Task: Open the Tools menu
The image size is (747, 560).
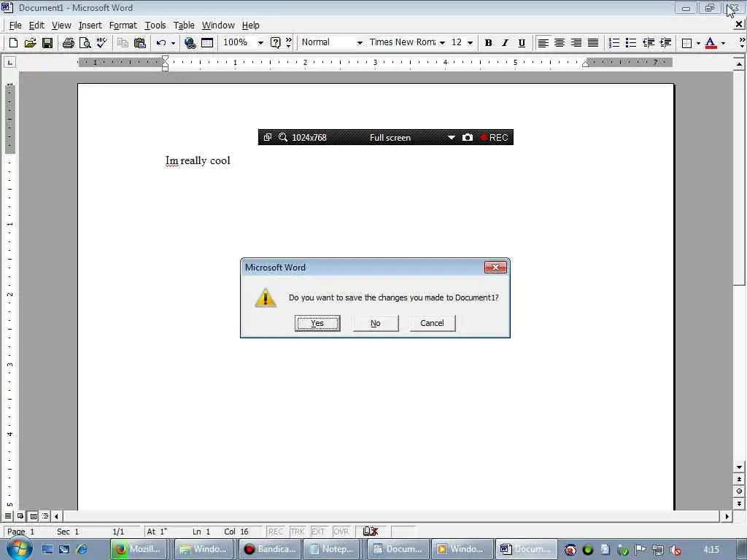Action: [x=155, y=26]
